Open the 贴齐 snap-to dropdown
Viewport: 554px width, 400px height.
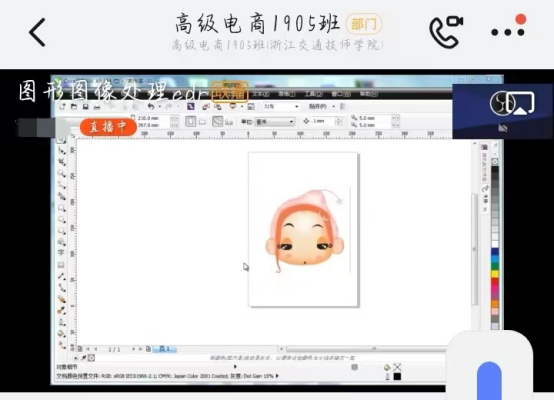pos(322,106)
